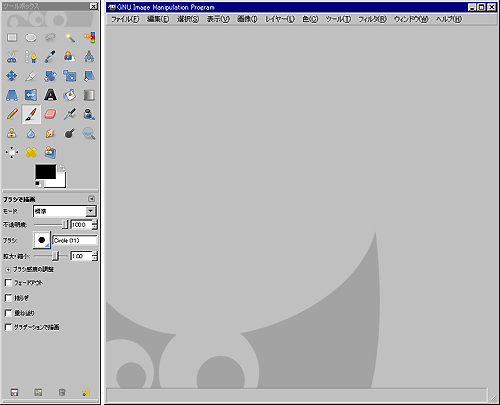The image size is (500, 405).
Task: Open the 色(C) menu
Action: [310, 19]
